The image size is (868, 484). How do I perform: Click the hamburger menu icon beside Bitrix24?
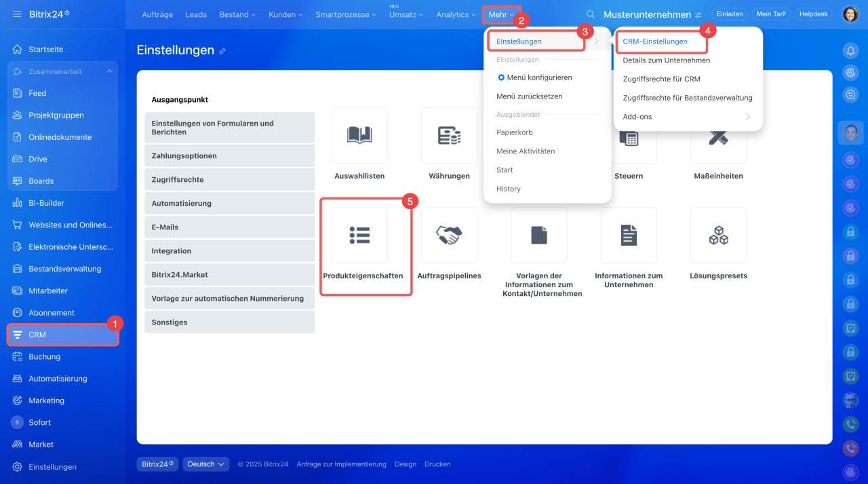pyautogui.click(x=17, y=14)
